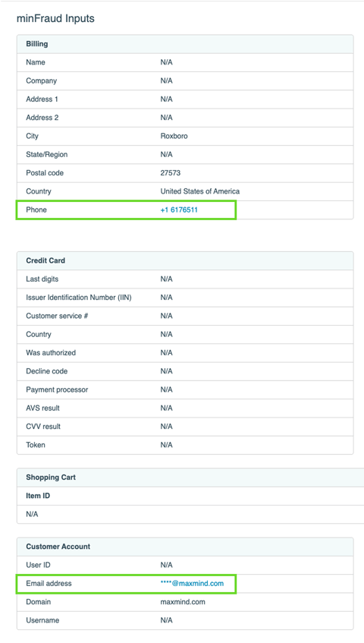This screenshot has width=364, height=643.
Task: Click the State/Region row label
Action: 47,154
